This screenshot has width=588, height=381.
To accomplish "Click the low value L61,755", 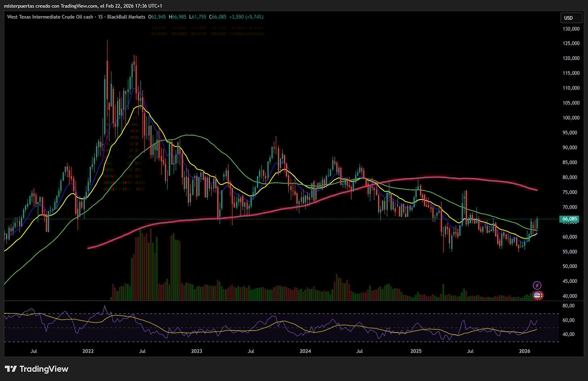I will [x=198, y=17].
